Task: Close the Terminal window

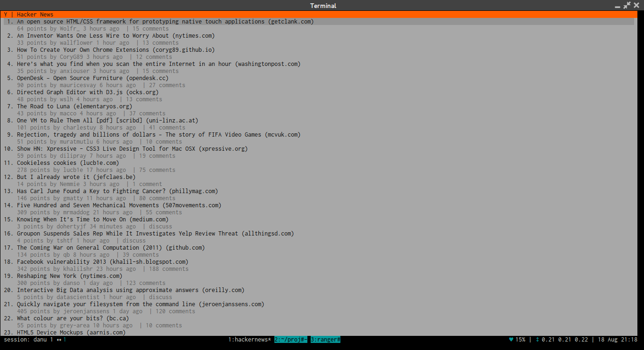Action: 636,6
